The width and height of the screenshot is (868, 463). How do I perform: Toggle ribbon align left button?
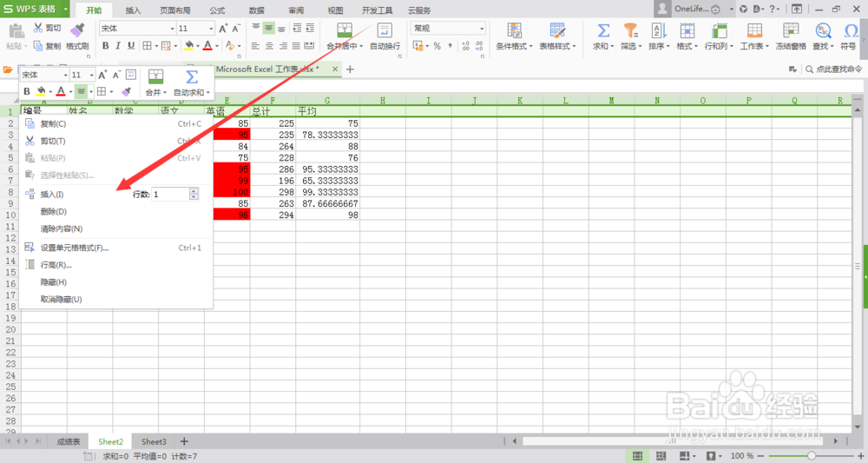click(x=255, y=46)
